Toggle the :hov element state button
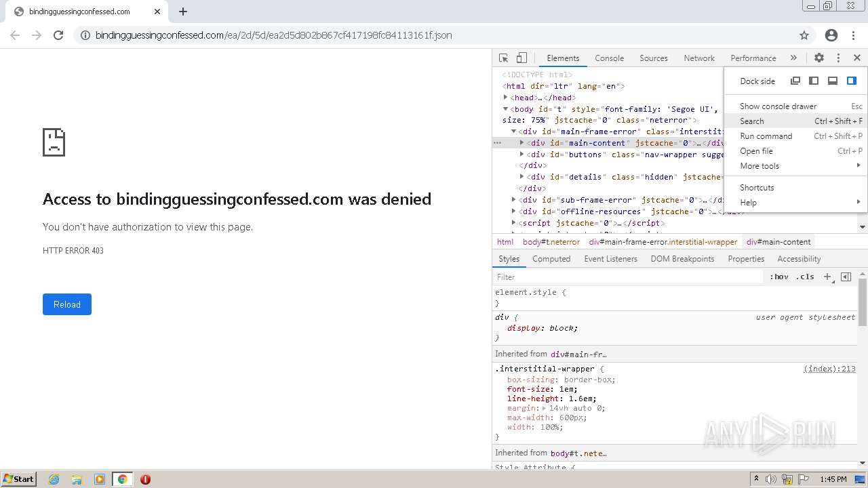This screenshot has height=488, width=868. point(779,277)
